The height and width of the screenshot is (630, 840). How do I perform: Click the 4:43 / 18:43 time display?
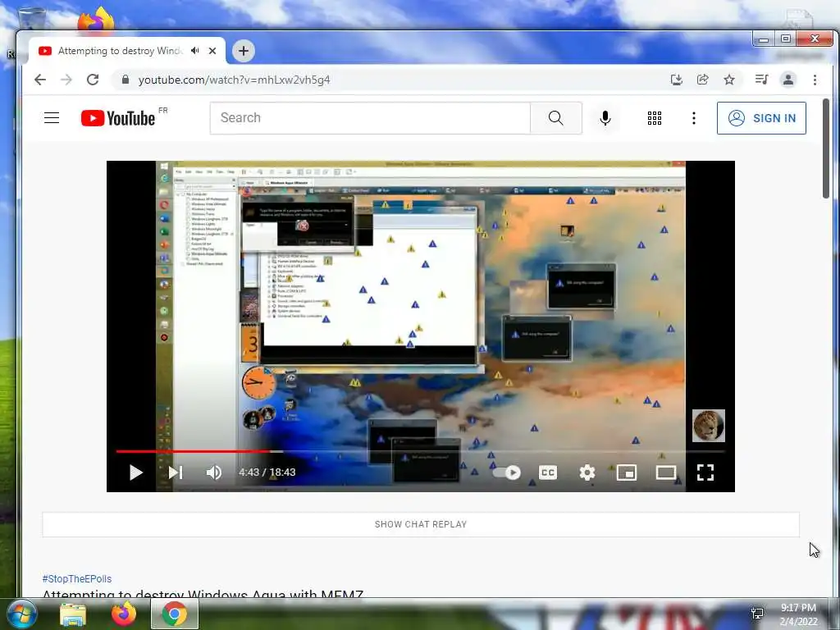(x=267, y=472)
